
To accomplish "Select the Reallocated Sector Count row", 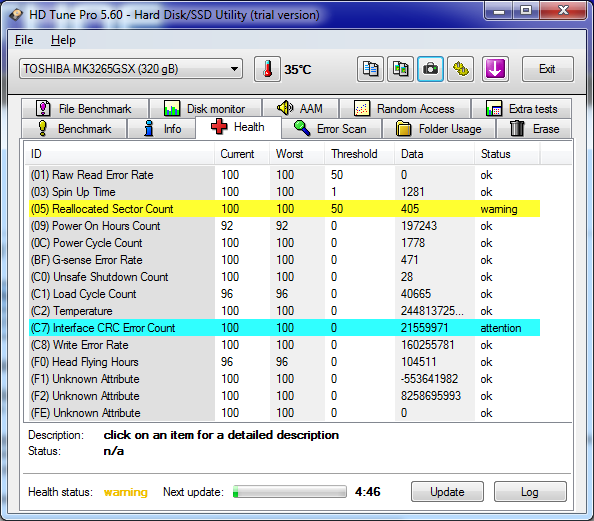I will (284, 209).
